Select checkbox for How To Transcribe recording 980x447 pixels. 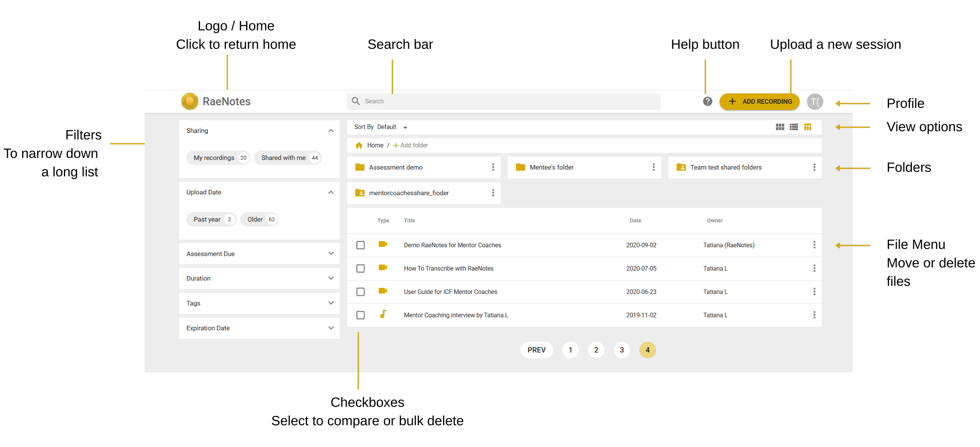tap(360, 269)
